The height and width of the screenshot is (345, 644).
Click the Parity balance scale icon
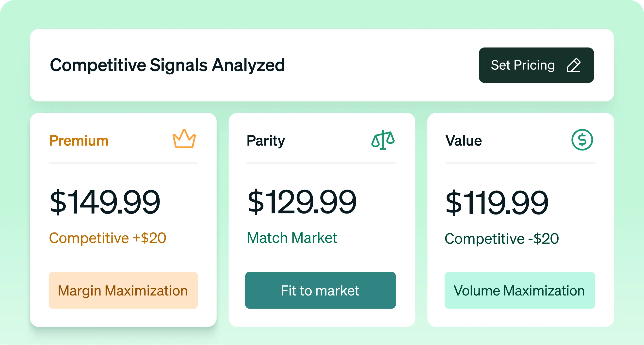tap(383, 140)
